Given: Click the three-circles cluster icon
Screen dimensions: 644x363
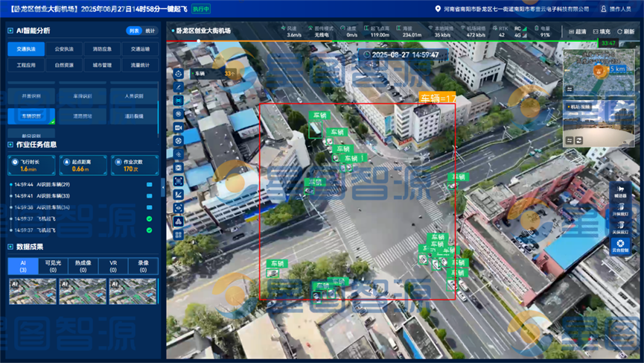Looking at the screenshot, I should pos(179,221).
